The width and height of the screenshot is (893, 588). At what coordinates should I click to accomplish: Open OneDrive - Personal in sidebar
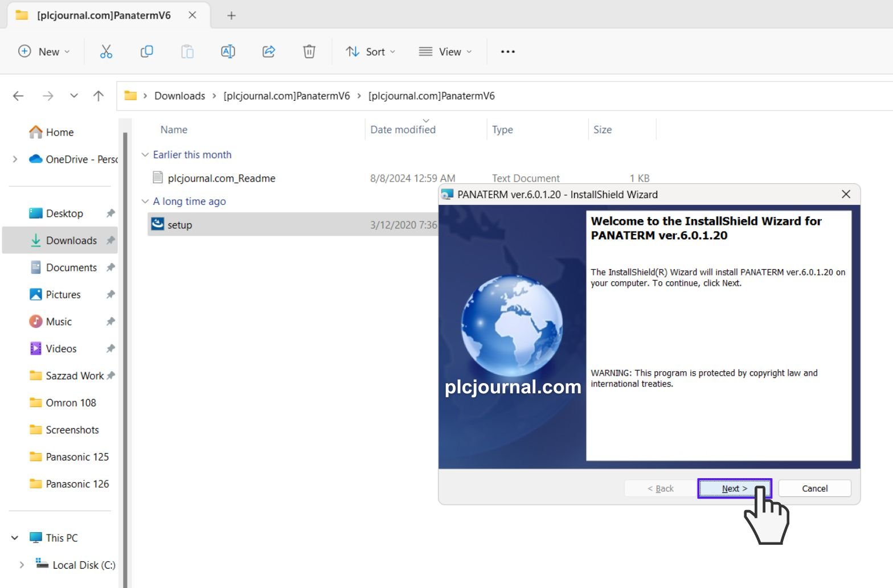[x=73, y=159]
